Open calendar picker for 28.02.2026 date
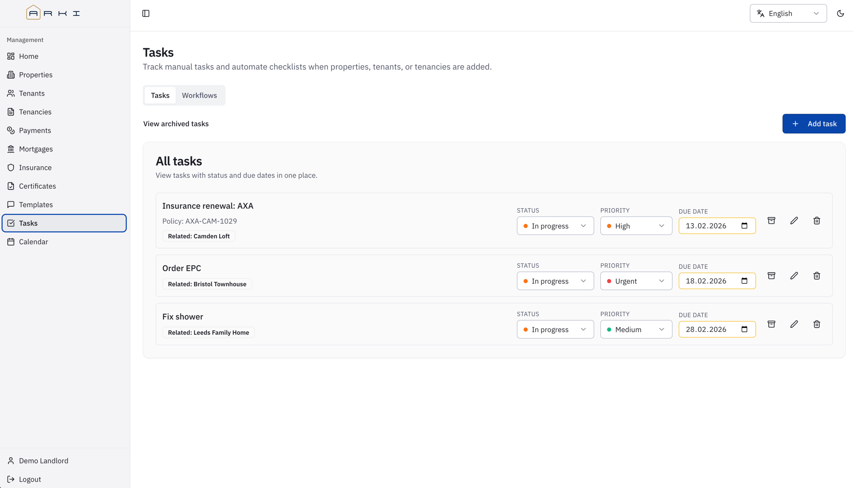 tap(744, 329)
